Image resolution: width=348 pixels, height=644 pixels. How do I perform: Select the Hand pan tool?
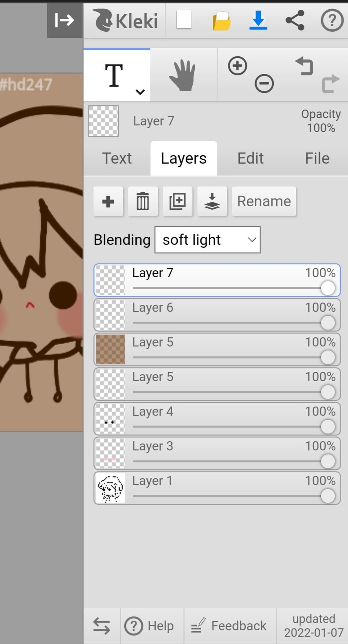183,75
